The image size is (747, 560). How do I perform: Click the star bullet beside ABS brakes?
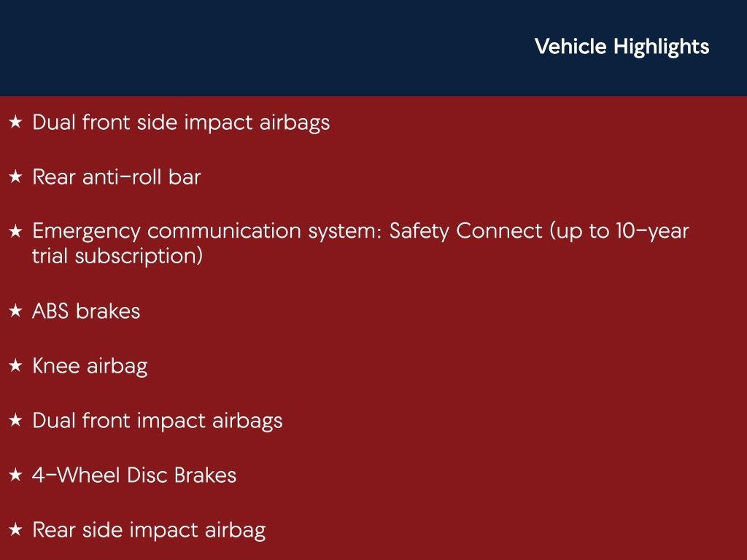[15, 311]
